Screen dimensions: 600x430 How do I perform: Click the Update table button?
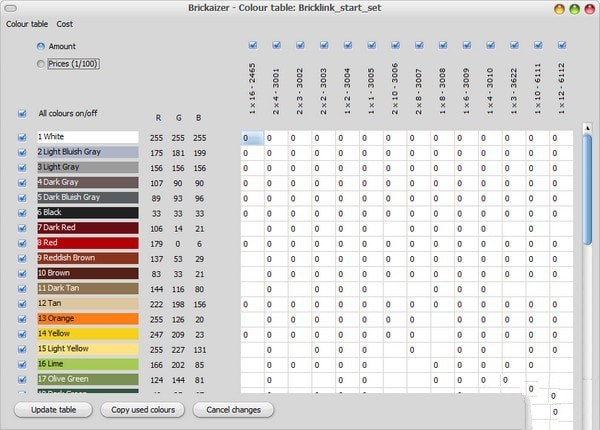click(x=54, y=410)
